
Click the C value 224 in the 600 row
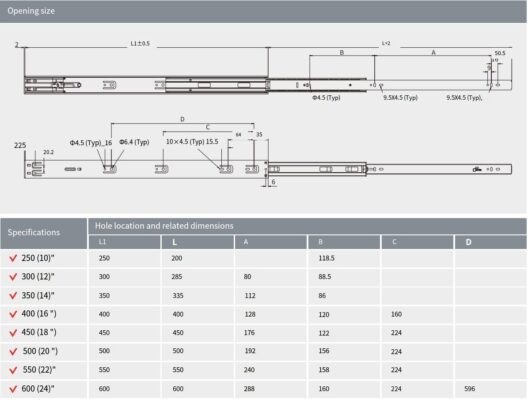[x=396, y=389]
